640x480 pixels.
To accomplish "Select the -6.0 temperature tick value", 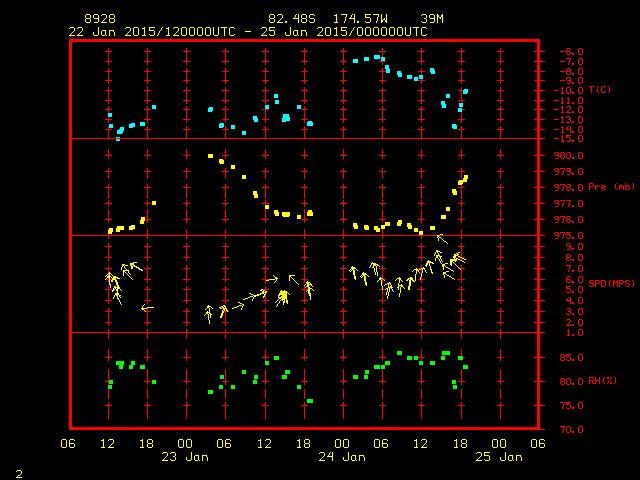I will [x=571, y=51].
